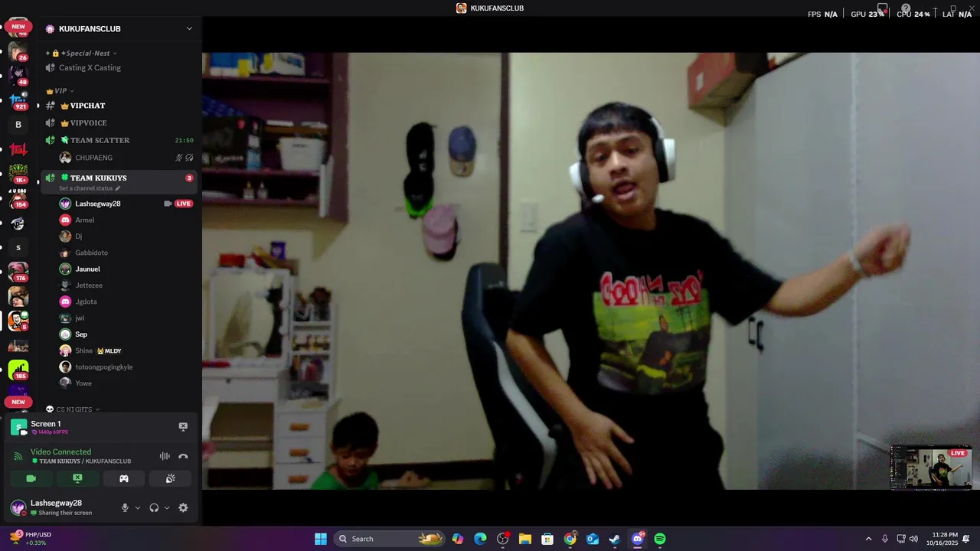Open the server with the 154 badge

coord(18,198)
